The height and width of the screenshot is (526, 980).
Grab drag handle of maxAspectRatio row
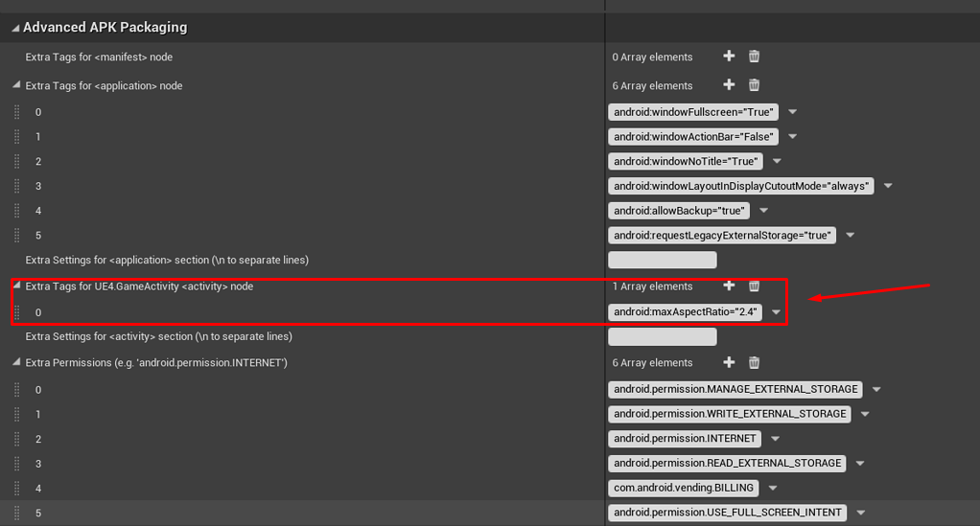point(17,312)
